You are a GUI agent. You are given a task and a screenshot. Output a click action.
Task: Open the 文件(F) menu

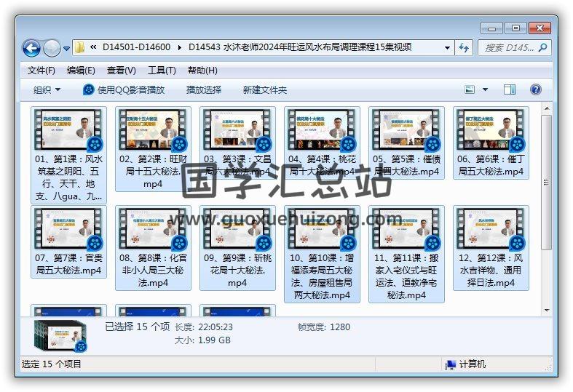coord(42,70)
